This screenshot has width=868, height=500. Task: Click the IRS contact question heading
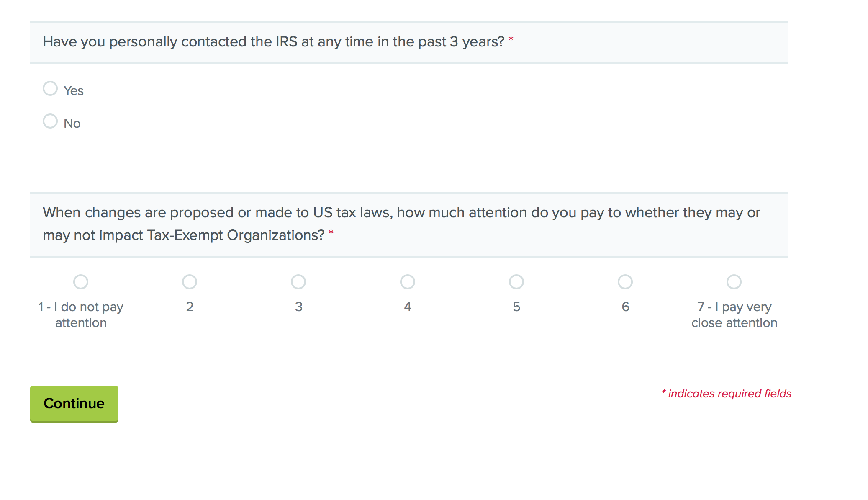[x=273, y=42]
